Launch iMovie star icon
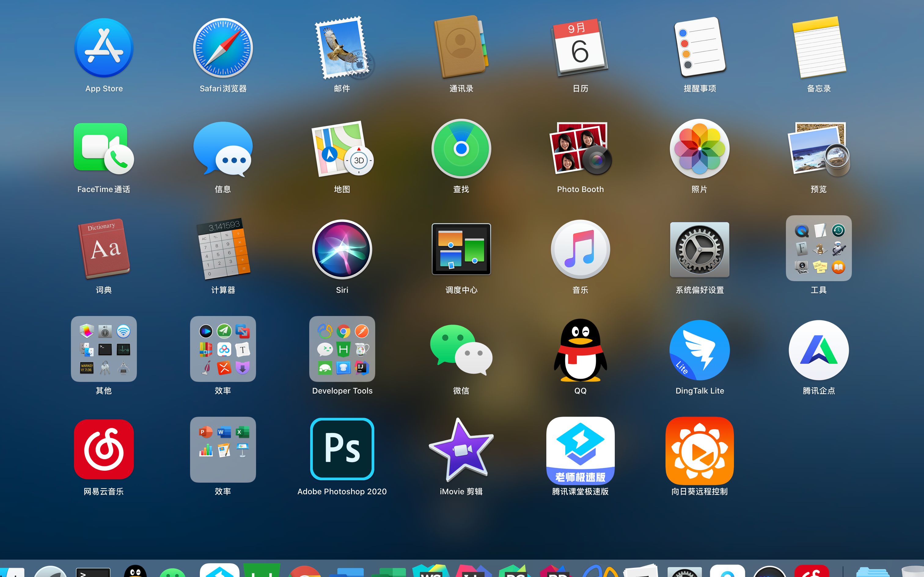The image size is (924, 577). click(x=461, y=449)
